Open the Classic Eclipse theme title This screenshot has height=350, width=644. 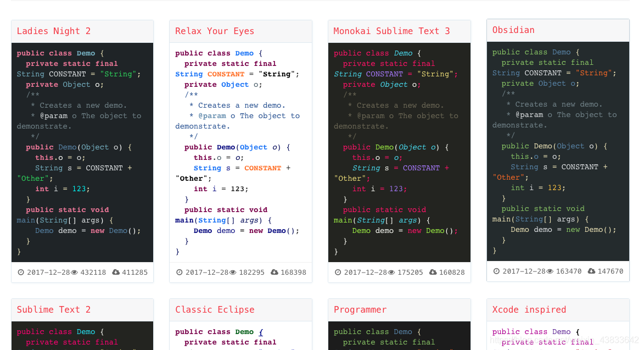[215, 310]
